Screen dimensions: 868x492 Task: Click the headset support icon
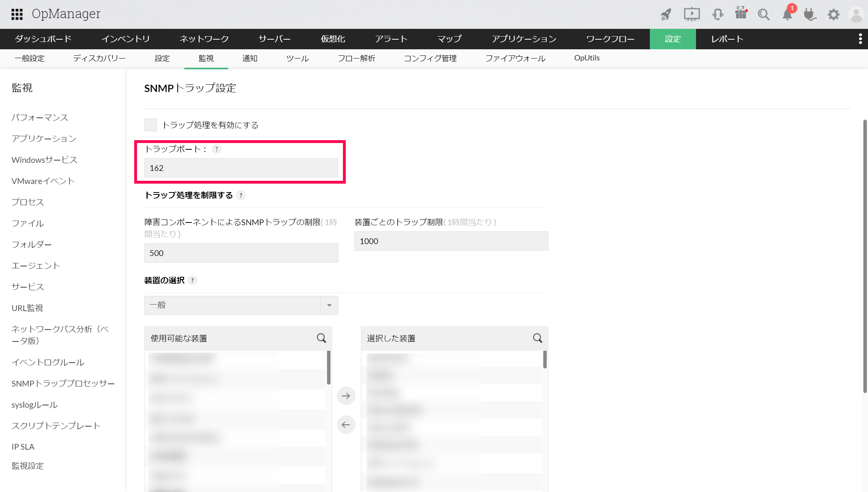718,15
